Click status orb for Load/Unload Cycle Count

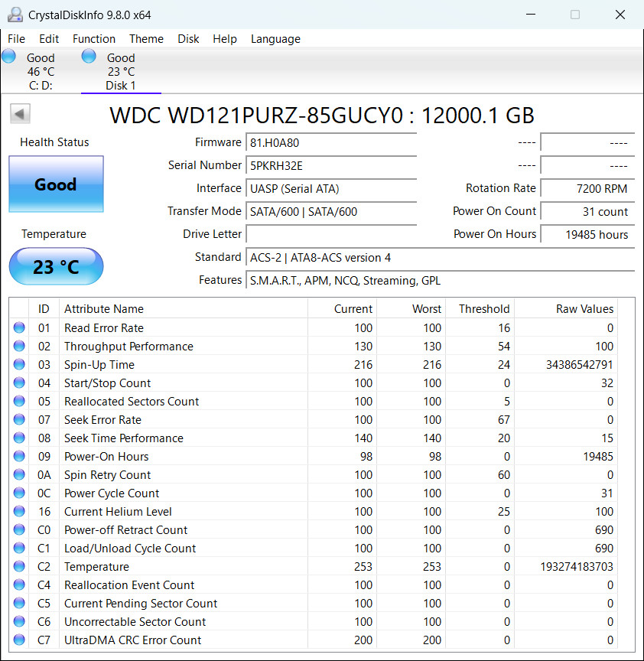[19, 548]
